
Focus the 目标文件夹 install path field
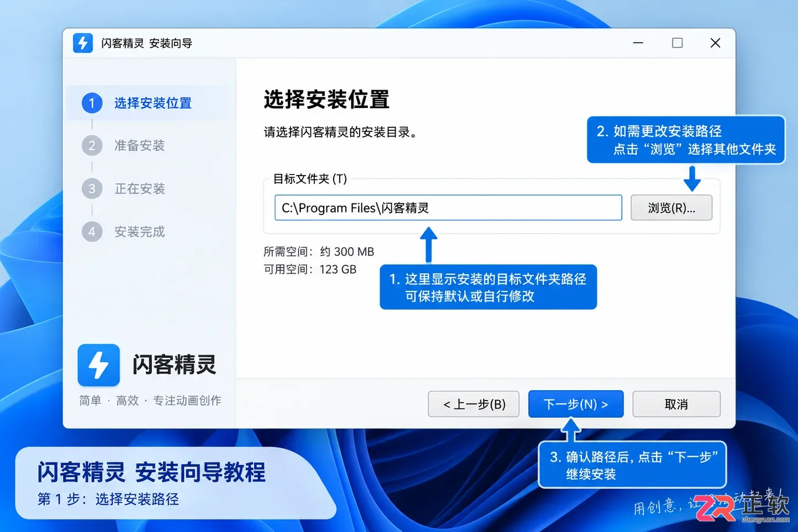coord(448,208)
